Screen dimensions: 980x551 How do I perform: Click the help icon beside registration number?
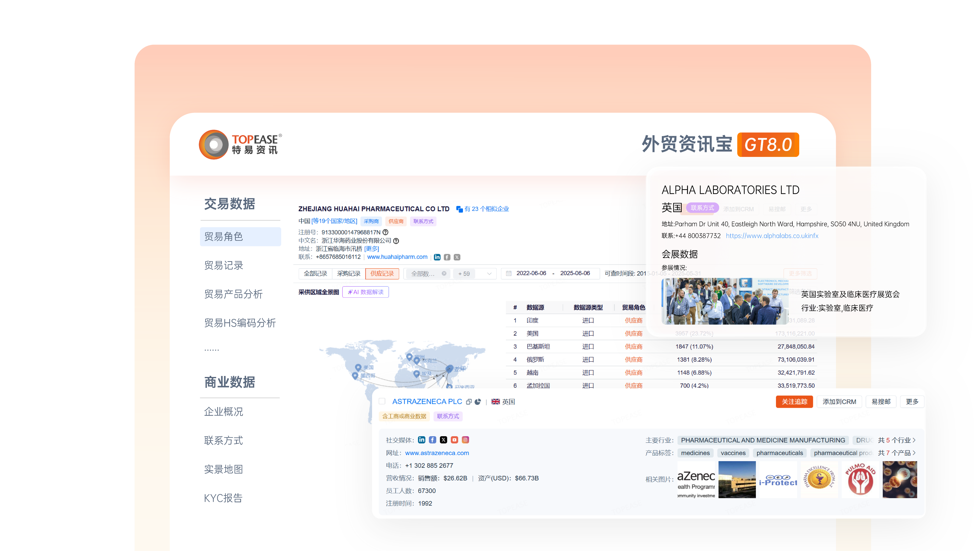[385, 232]
